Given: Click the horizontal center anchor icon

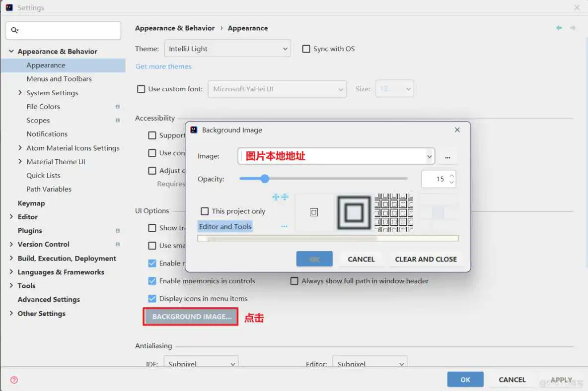Looking at the screenshot, I should (x=275, y=197).
